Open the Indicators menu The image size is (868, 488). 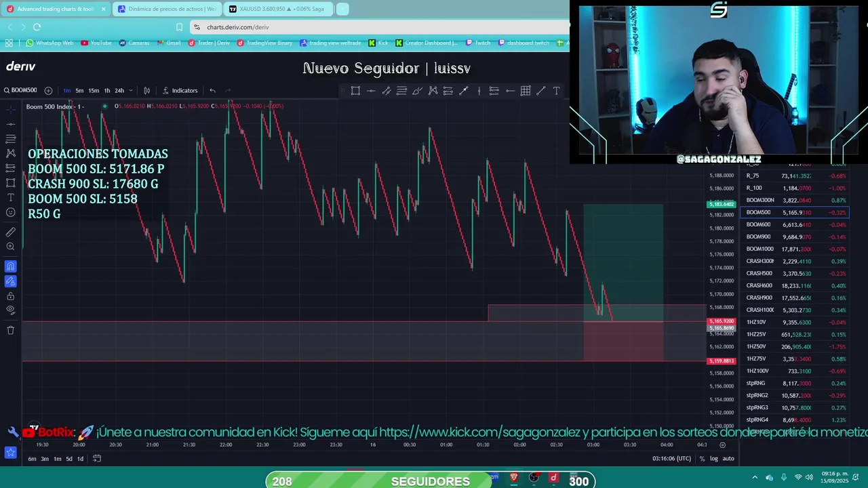pyautogui.click(x=180, y=91)
